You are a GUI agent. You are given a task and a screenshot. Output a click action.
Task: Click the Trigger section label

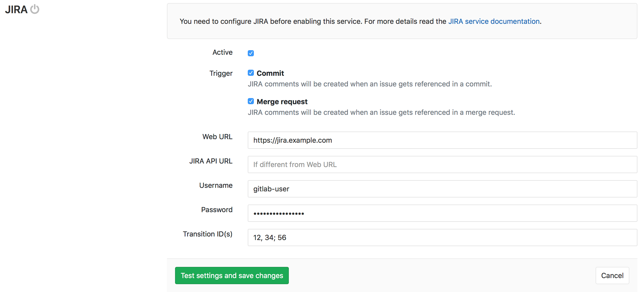221,73
